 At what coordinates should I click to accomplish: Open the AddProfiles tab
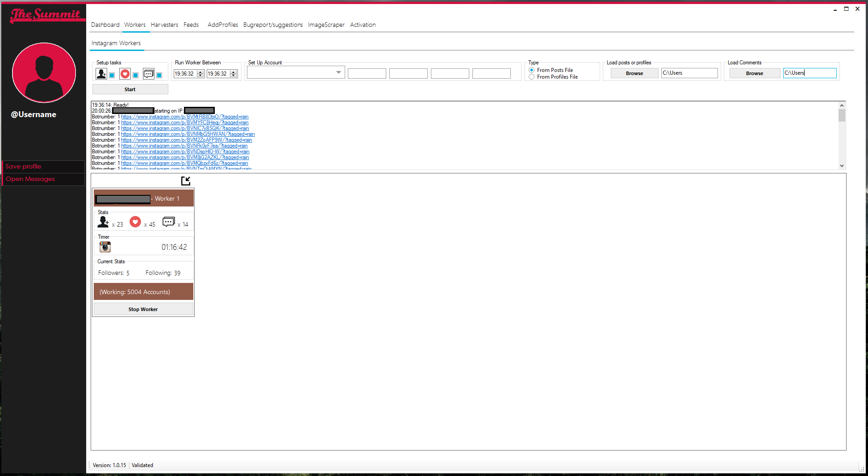(x=223, y=25)
